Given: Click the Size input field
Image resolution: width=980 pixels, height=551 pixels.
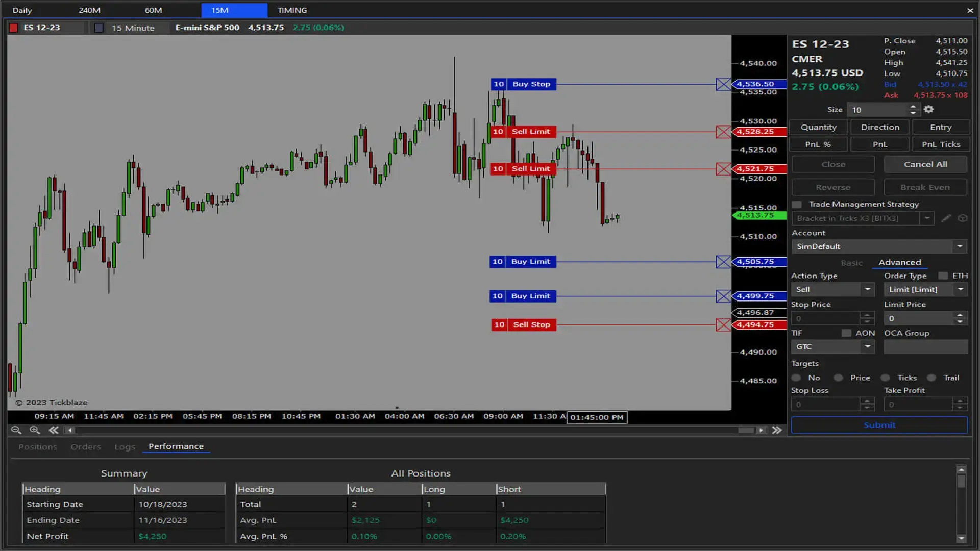Looking at the screenshot, I should click(877, 110).
